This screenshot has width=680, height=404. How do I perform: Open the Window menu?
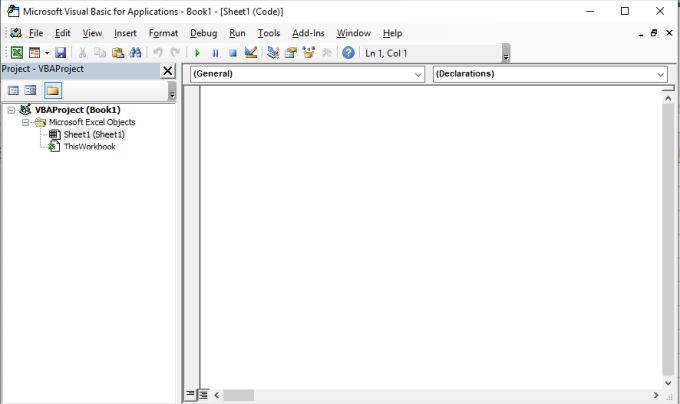pyautogui.click(x=353, y=33)
